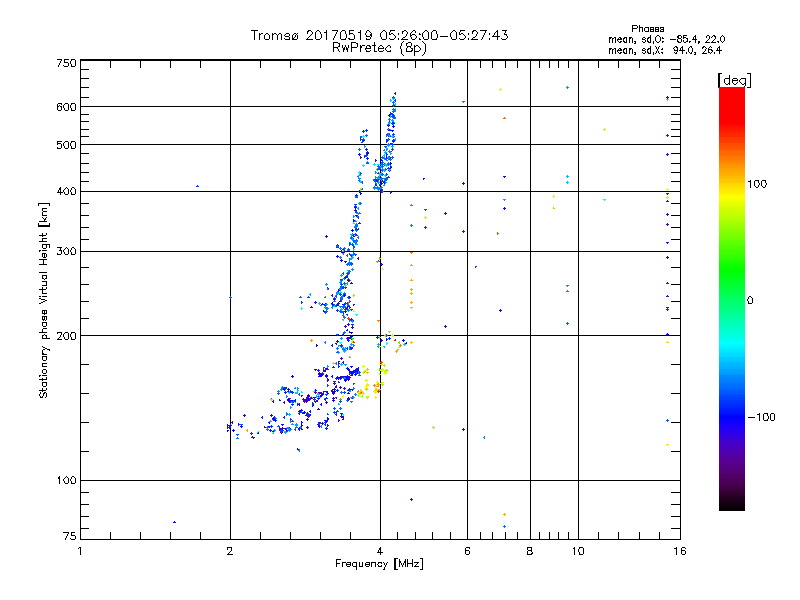Click the x-axis label "2"

pyautogui.click(x=230, y=551)
